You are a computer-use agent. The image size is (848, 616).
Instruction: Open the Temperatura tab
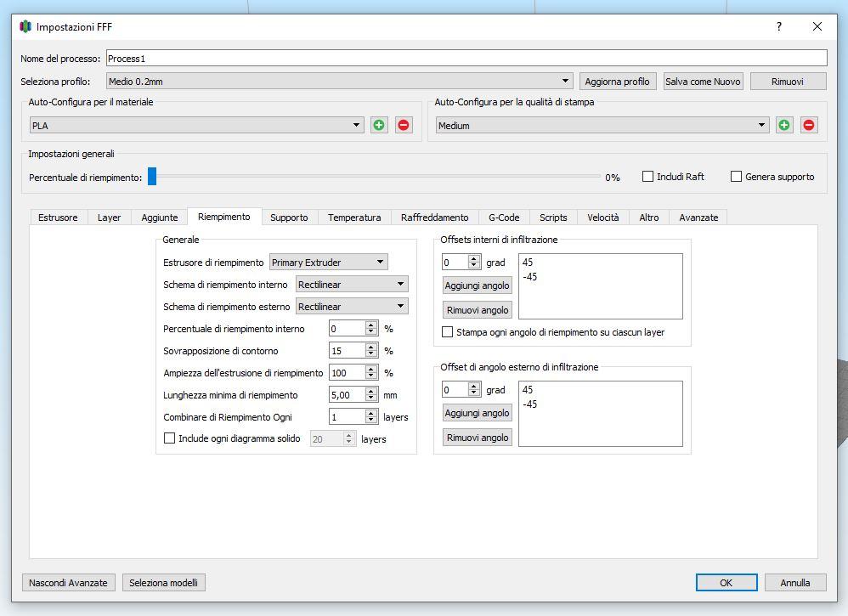354,218
